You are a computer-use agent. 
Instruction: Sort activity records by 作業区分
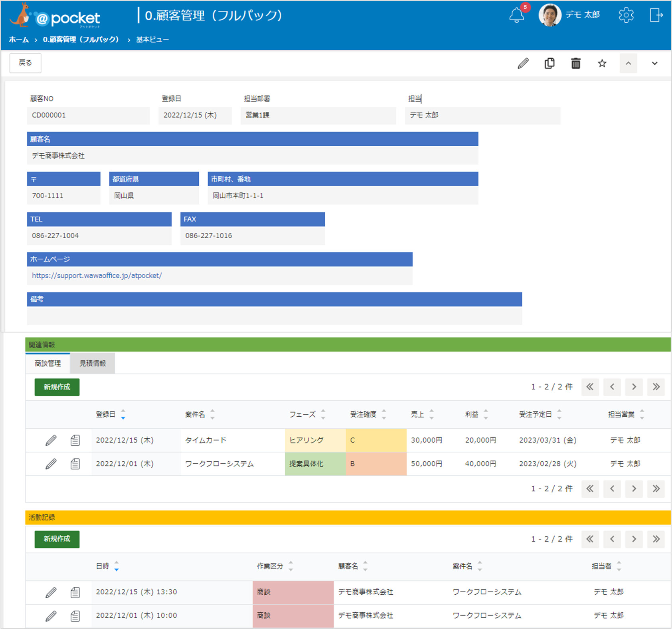(291, 566)
